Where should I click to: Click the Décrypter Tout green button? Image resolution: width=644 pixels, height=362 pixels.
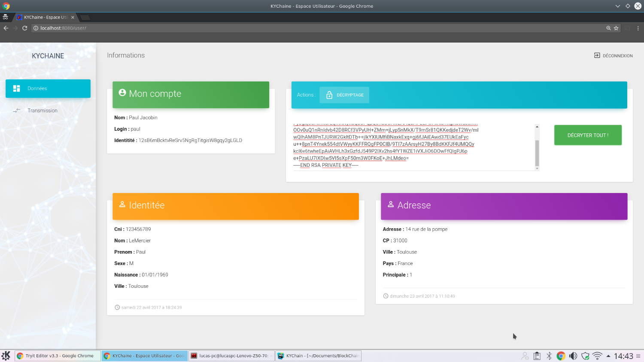[587, 135]
